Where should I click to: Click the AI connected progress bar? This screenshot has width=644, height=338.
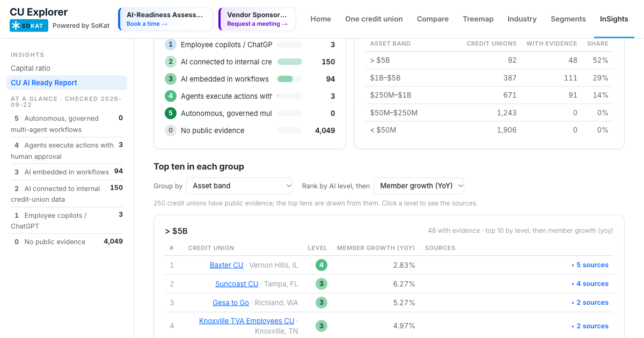click(290, 62)
